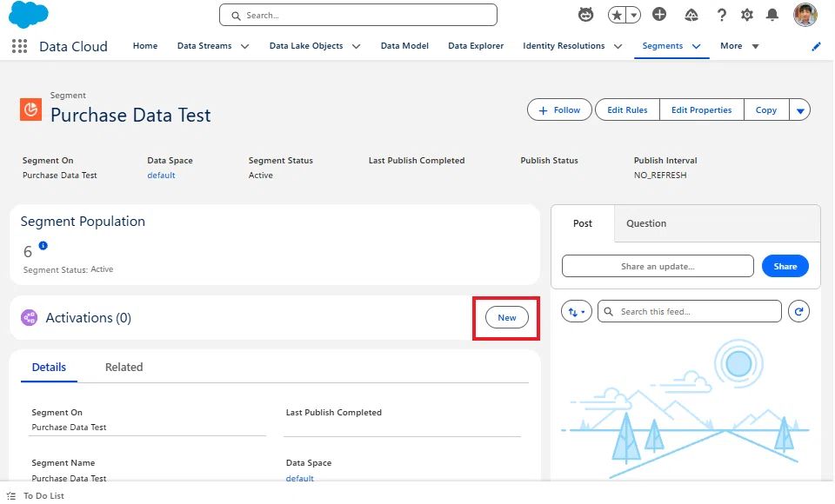
Task: Click the purple Activations icon
Action: (x=30, y=318)
